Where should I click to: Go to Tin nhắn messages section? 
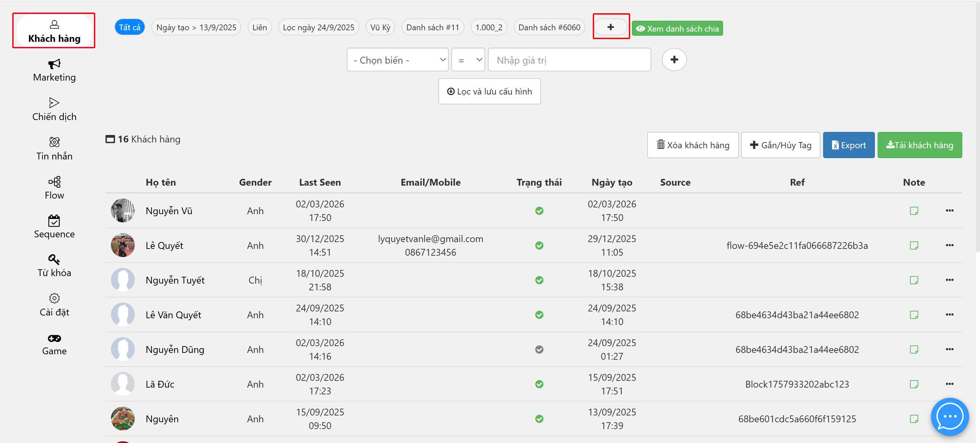pyautogui.click(x=54, y=149)
